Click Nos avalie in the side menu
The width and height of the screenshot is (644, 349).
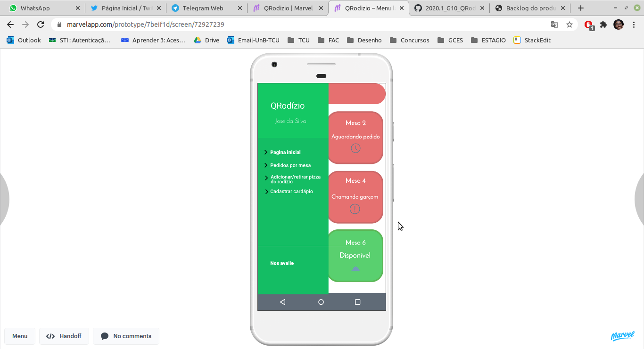(282, 263)
